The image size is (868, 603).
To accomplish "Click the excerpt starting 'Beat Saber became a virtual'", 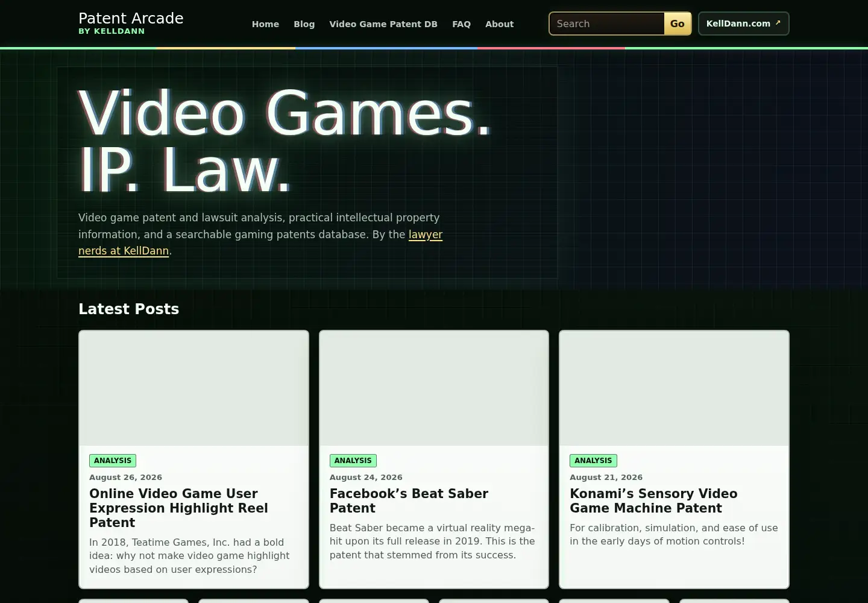I will tap(432, 541).
